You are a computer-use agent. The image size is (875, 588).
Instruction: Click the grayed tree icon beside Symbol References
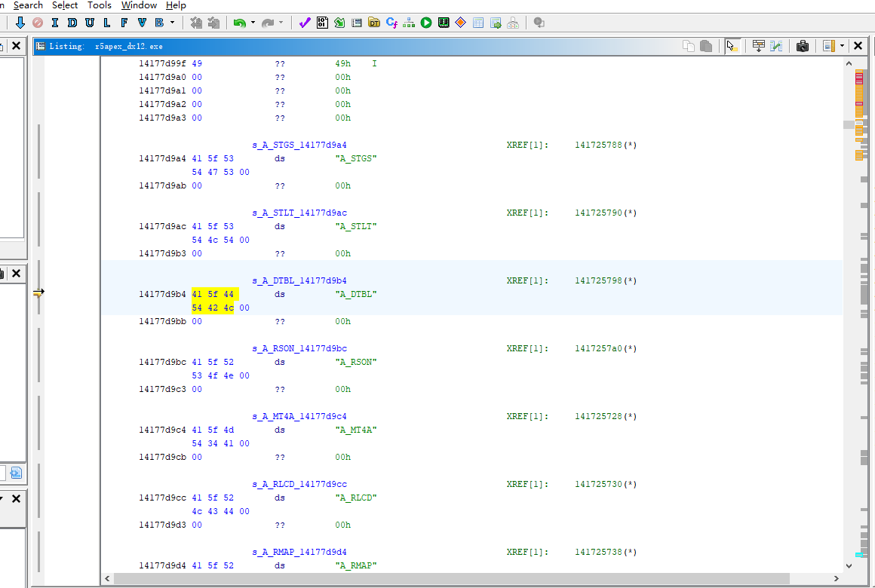[513, 23]
